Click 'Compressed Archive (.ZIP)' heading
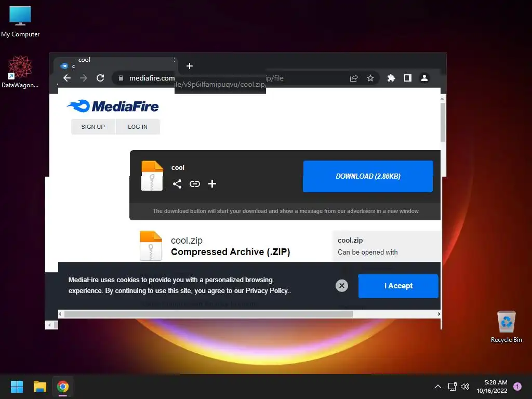 230,252
